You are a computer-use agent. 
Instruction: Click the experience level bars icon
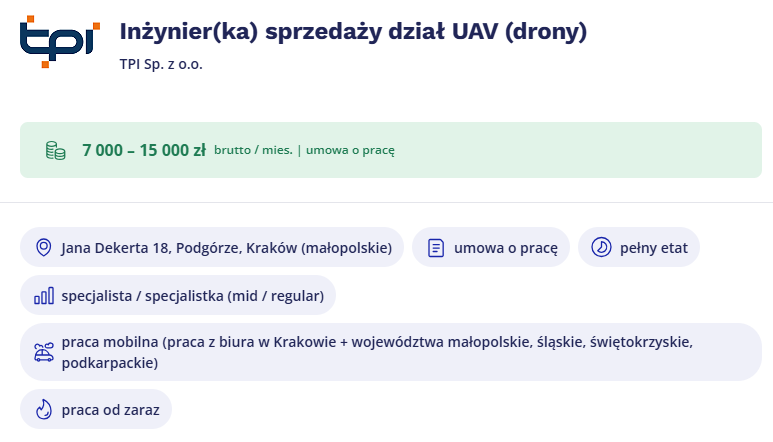(43, 296)
